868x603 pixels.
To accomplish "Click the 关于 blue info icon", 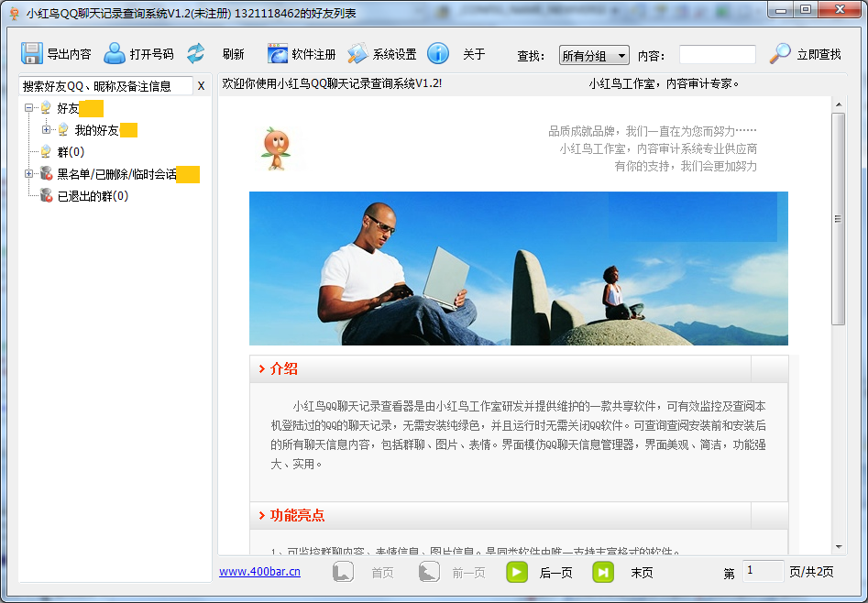I will click(x=438, y=54).
